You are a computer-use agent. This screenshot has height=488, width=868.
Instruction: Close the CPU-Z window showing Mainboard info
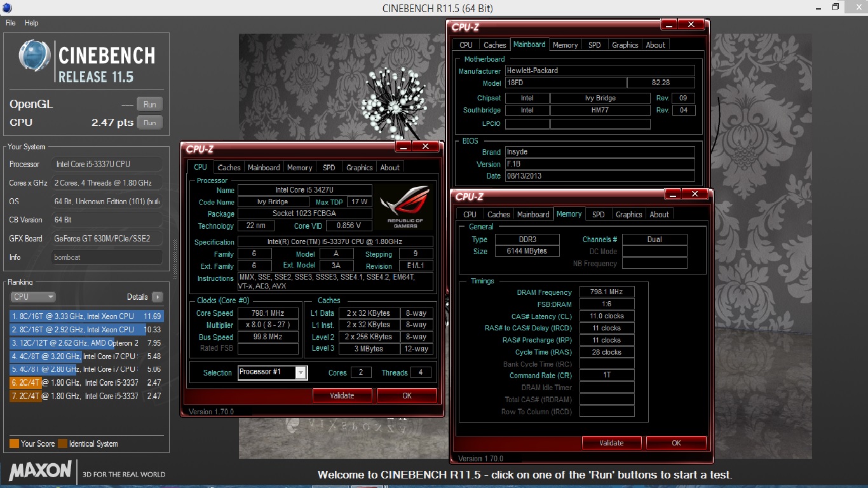tap(690, 24)
